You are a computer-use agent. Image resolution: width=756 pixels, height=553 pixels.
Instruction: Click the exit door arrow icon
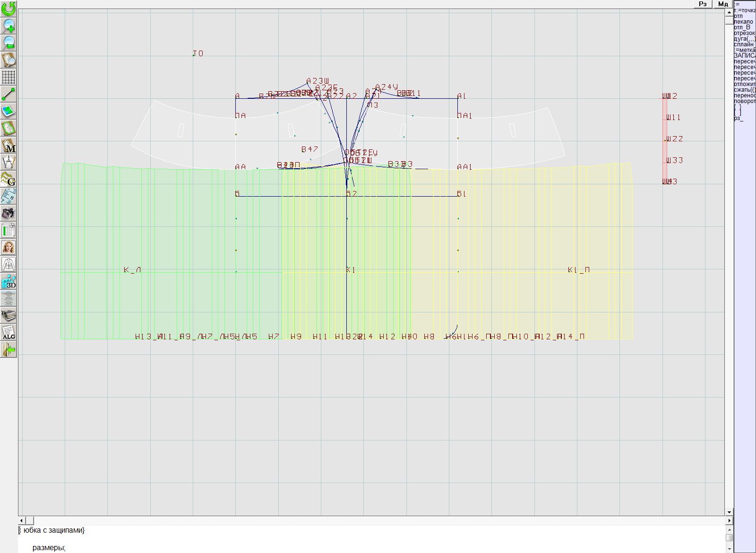coord(9,350)
